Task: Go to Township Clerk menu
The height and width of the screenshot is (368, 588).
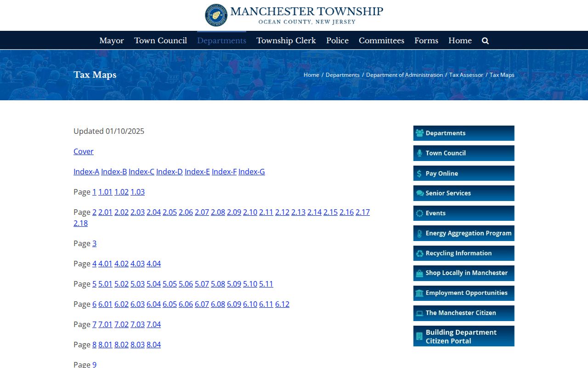Action: point(286,40)
